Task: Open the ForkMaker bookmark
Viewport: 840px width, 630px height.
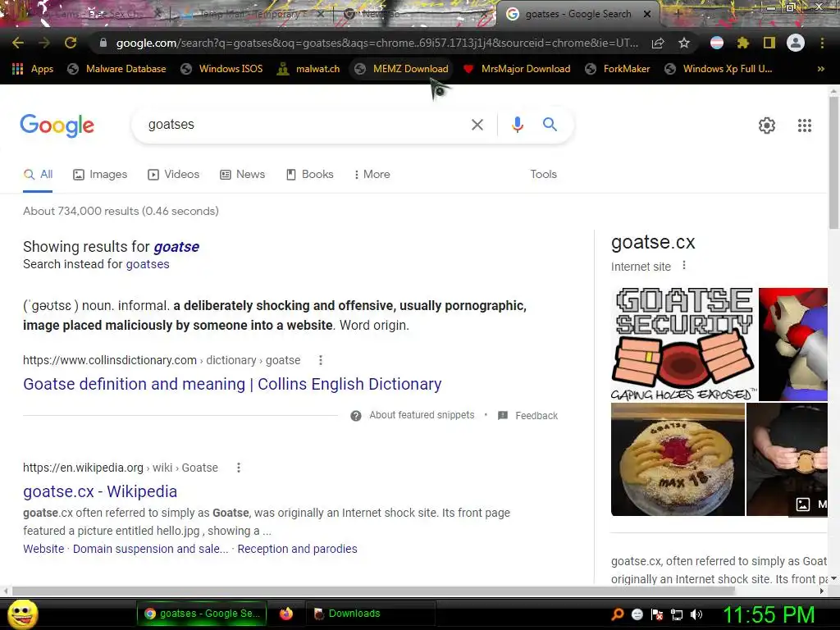Action: (617, 69)
